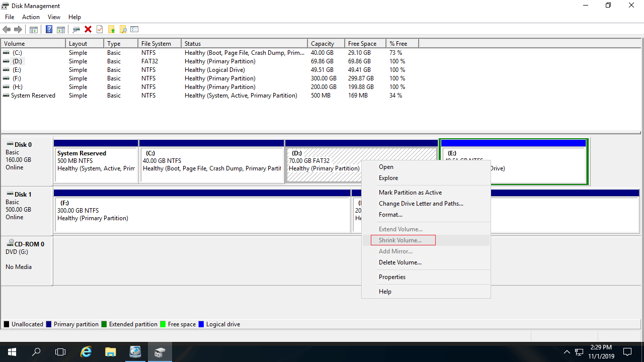
Task: Click the Back arrow in the toolbar
Action: [7, 30]
